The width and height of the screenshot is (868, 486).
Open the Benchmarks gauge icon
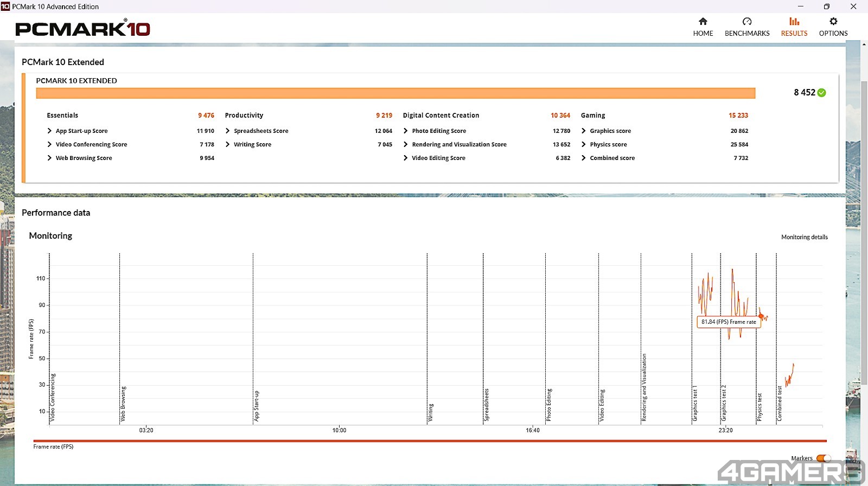pos(747,21)
